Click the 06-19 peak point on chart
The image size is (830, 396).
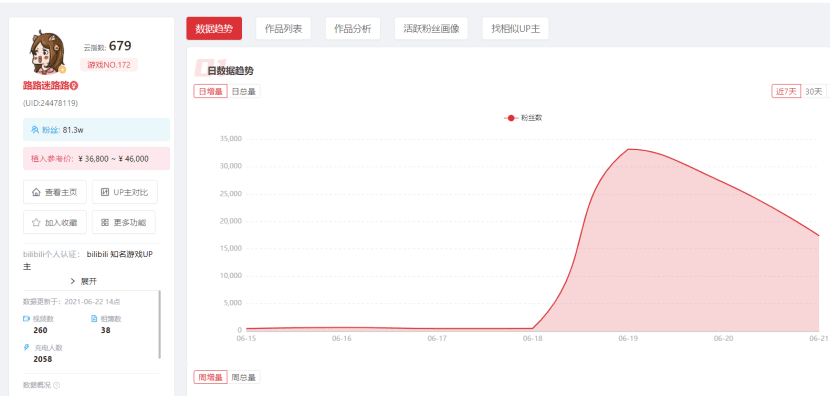(628, 149)
